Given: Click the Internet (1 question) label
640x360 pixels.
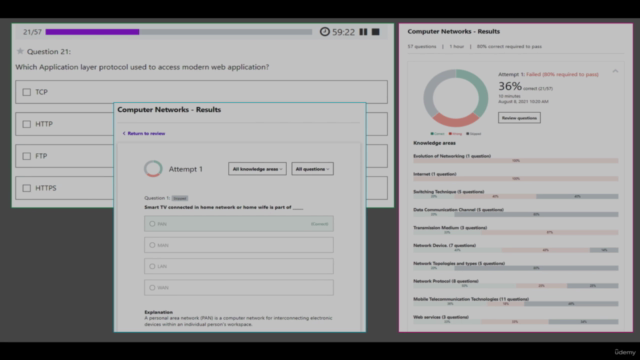Looking at the screenshot, I should click(x=435, y=174).
